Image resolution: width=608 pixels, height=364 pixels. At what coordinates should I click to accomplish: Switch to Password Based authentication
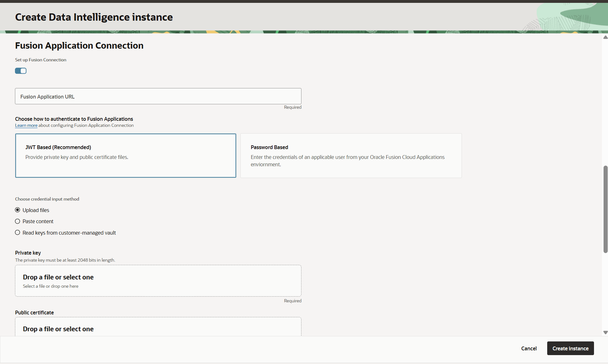(350, 155)
